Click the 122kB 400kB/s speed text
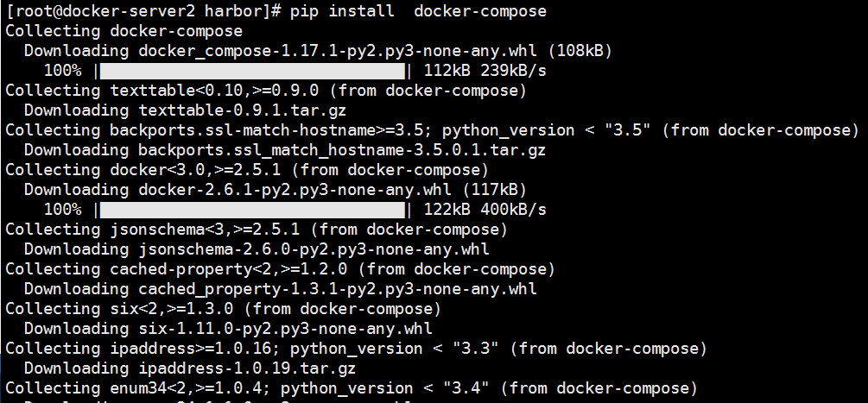 click(485, 210)
